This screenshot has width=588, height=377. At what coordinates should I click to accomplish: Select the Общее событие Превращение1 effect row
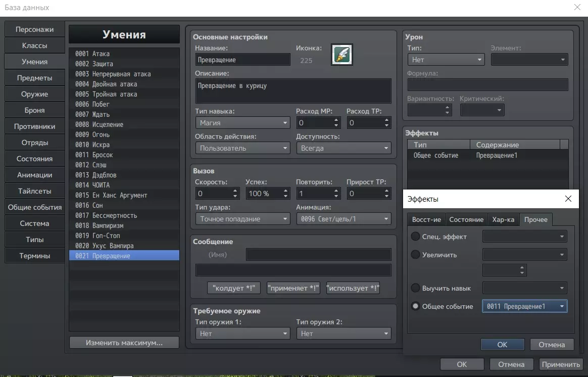click(487, 155)
